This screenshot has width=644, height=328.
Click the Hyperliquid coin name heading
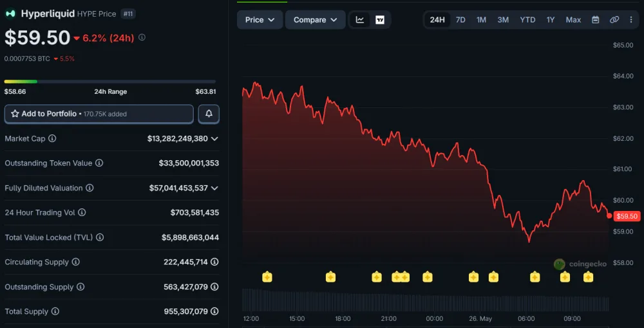(48, 14)
